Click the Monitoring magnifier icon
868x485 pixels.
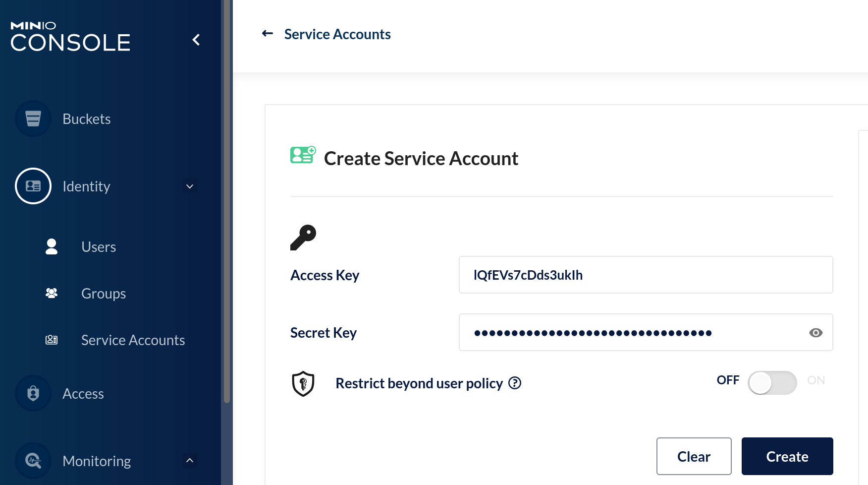pos(33,461)
